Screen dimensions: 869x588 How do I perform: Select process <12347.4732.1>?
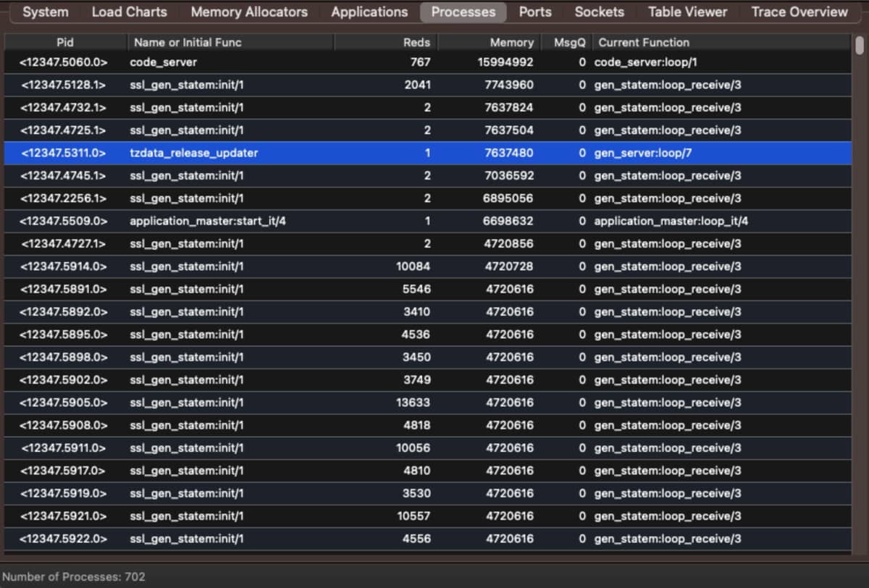427,108
